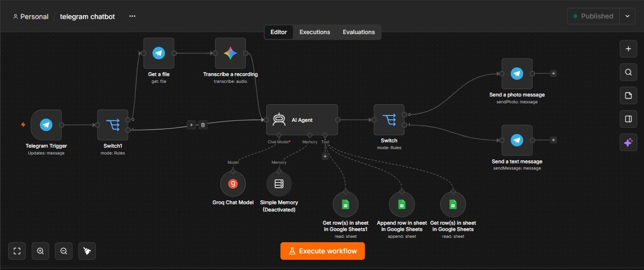Image resolution: width=644 pixels, height=270 pixels.
Task: Switch to the Evaluations tab
Action: pos(359,32)
